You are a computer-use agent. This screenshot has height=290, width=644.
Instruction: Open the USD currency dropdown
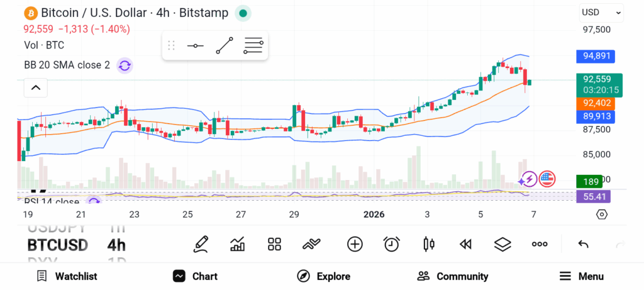tap(601, 12)
